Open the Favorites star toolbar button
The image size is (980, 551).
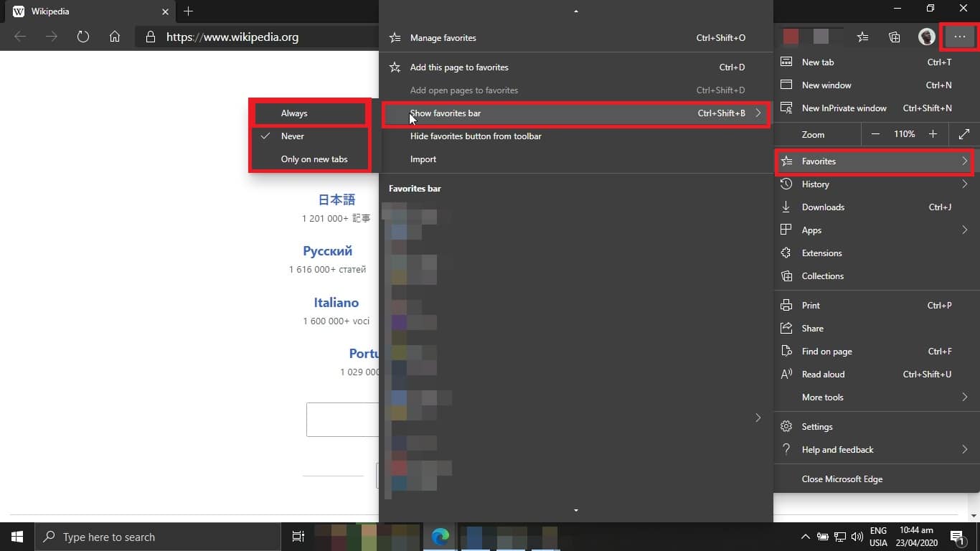862,37
